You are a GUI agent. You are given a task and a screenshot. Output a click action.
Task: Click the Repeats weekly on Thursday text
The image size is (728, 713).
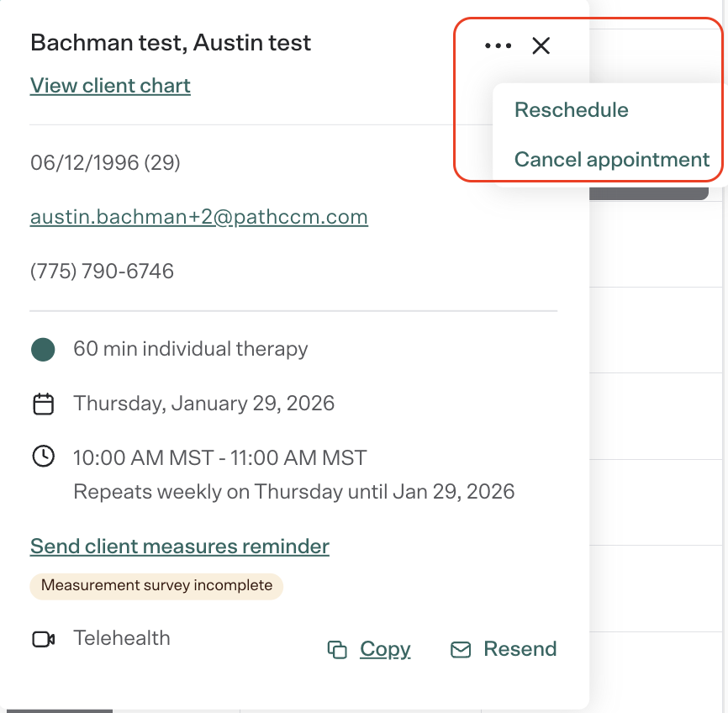click(x=294, y=491)
